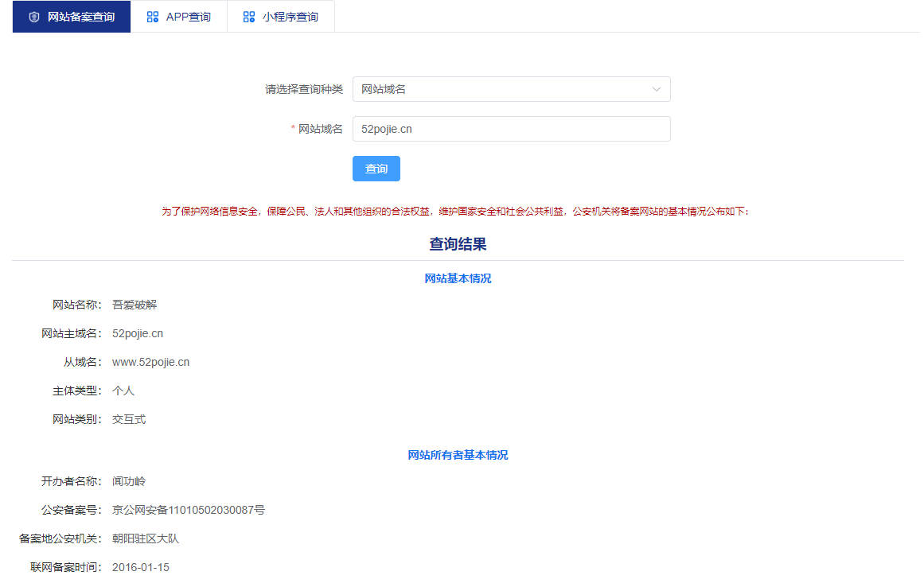Click the blue 查询 button
The width and height of the screenshot is (924, 587).
point(376,169)
